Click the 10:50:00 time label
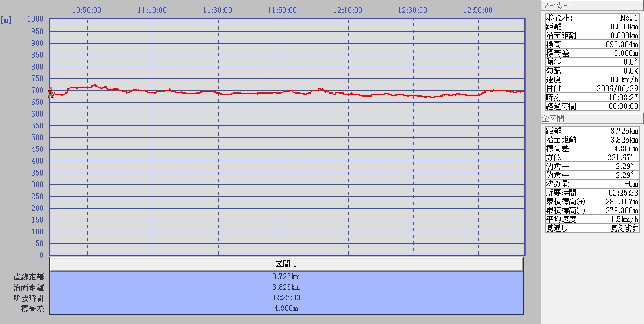Screen dimensions: 644x324 click(x=86, y=10)
